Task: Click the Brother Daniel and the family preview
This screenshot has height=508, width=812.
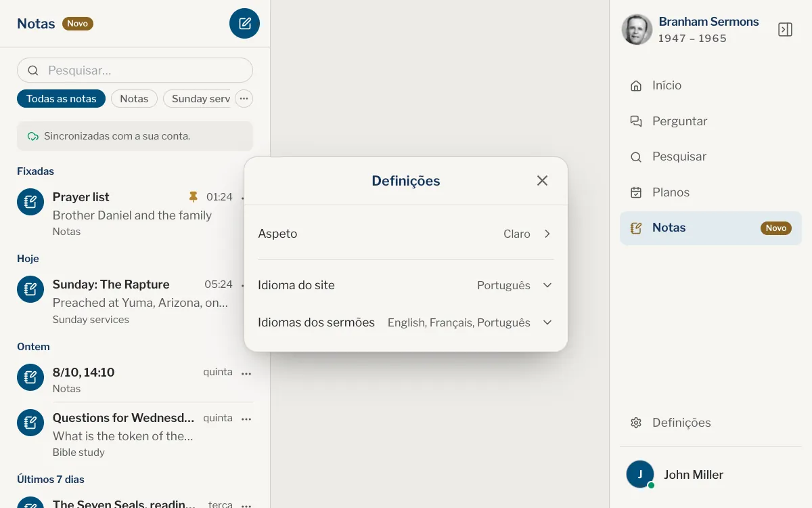Action: pos(132,215)
